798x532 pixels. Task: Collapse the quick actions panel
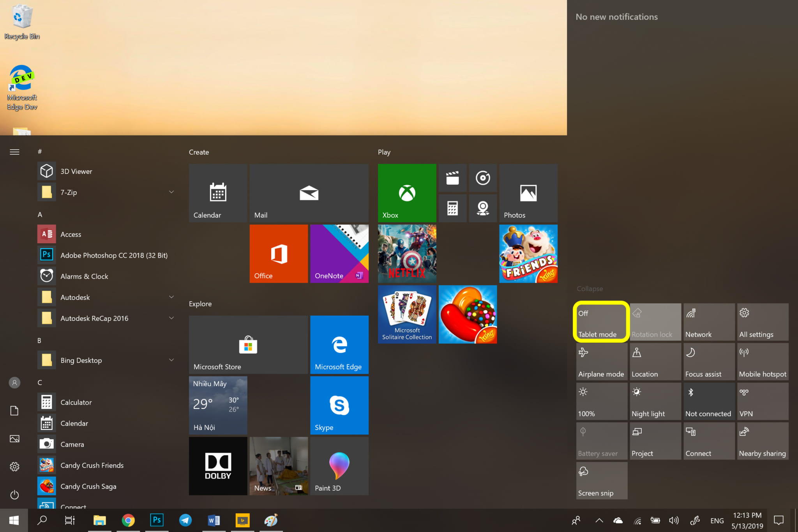590,289
